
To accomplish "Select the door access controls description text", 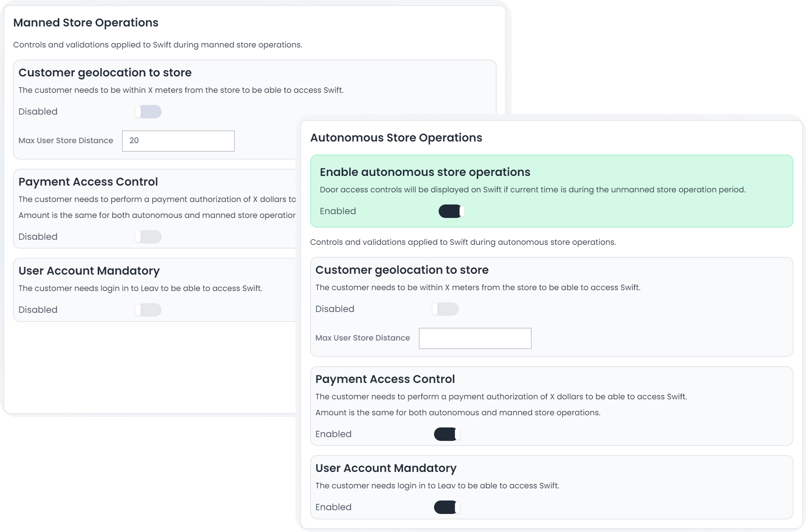I will [x=532, y=189].
